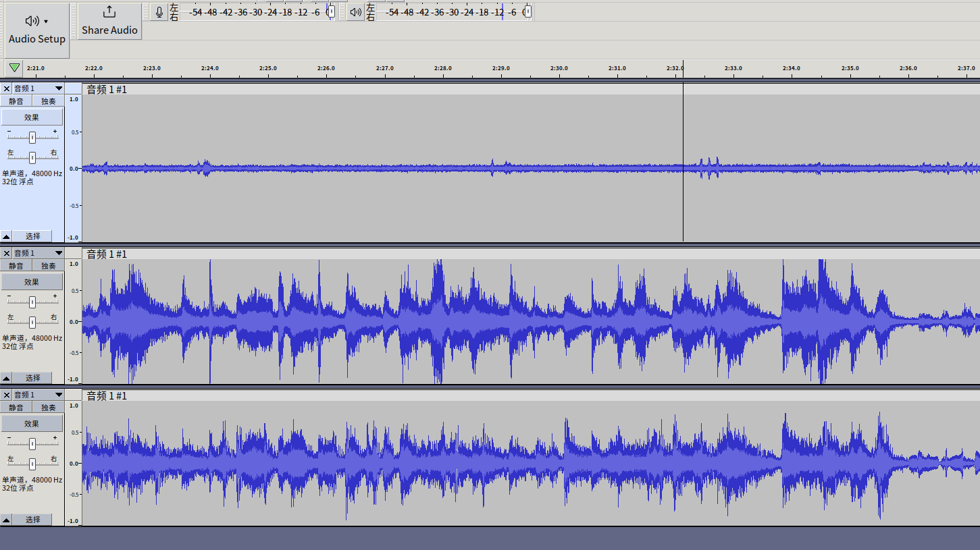Image resolution: width=980 pixels, height=550 pixels.
Task: Click the third track pan slider
Action: (32, 464)
